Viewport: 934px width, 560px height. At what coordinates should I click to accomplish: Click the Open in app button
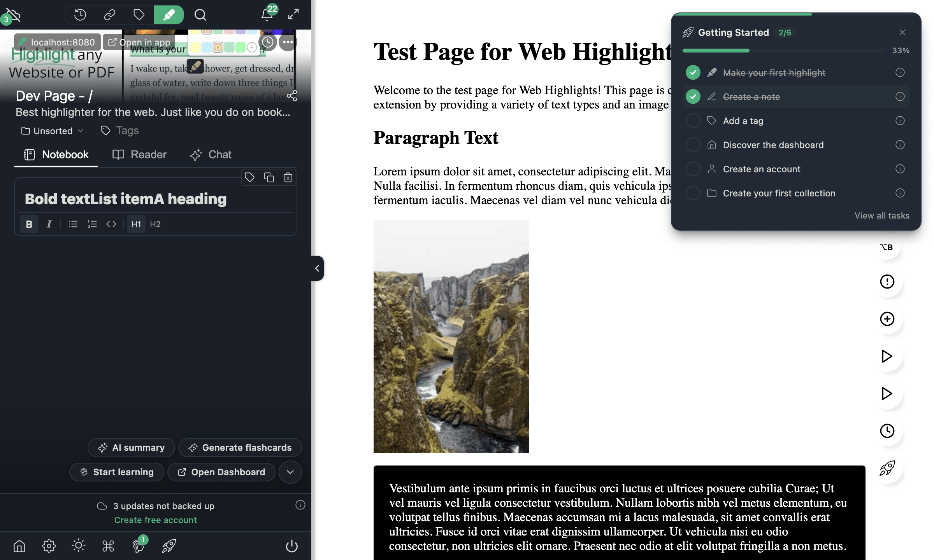[x=139, y=42]
